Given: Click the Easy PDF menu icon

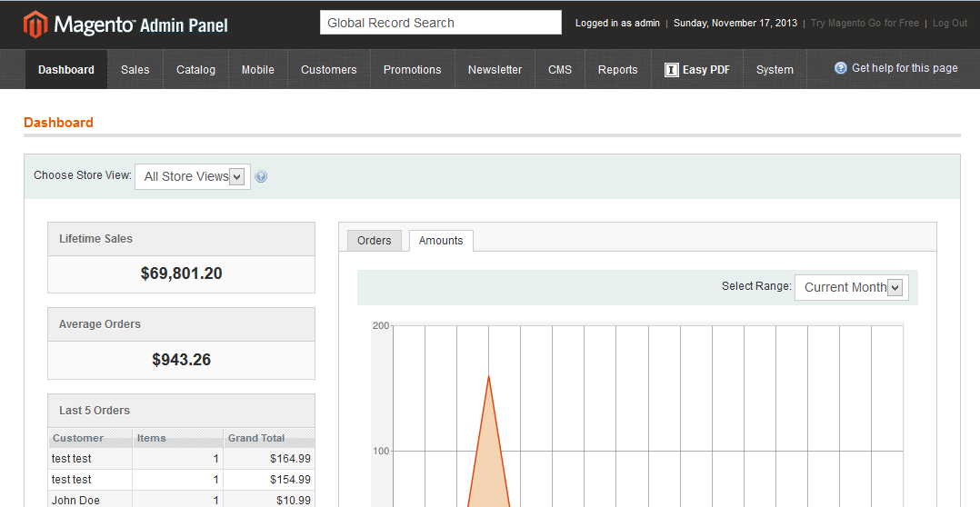Looking at the screenshot, I should pyautogui.click(x=671, y=70).
